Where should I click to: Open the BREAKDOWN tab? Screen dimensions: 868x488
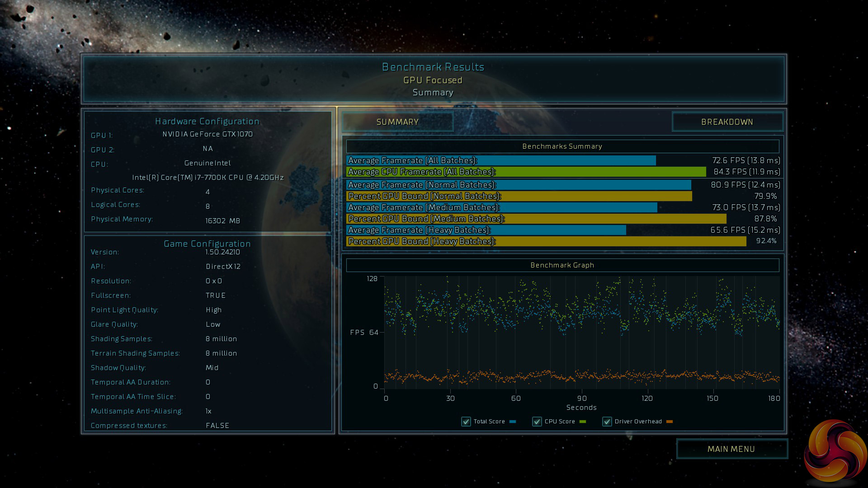click(727, 122)
